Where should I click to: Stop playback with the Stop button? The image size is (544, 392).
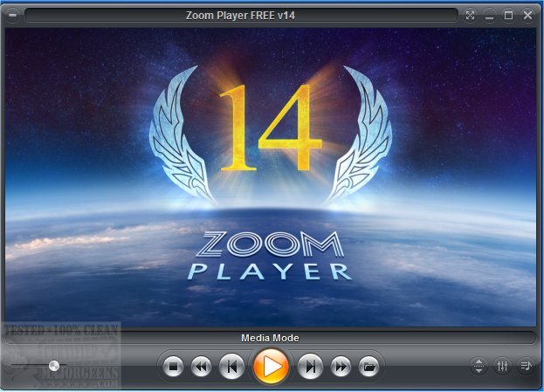[x=173, y=367]
